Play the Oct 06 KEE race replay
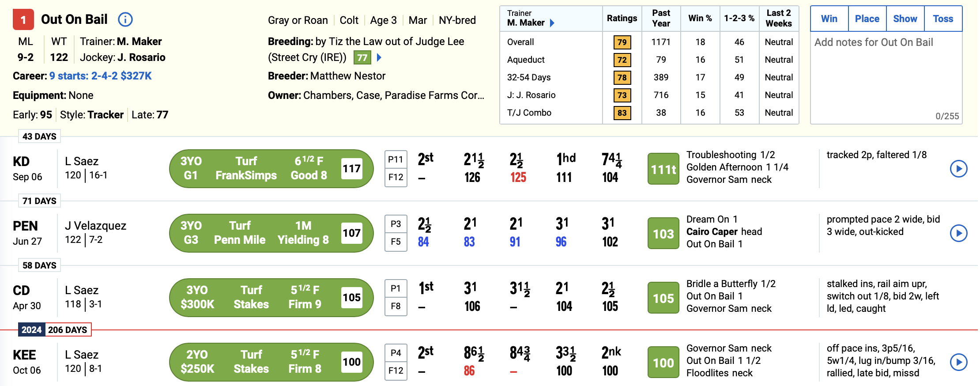Screen dimensions: 980x386 click(x=958, y=362)
